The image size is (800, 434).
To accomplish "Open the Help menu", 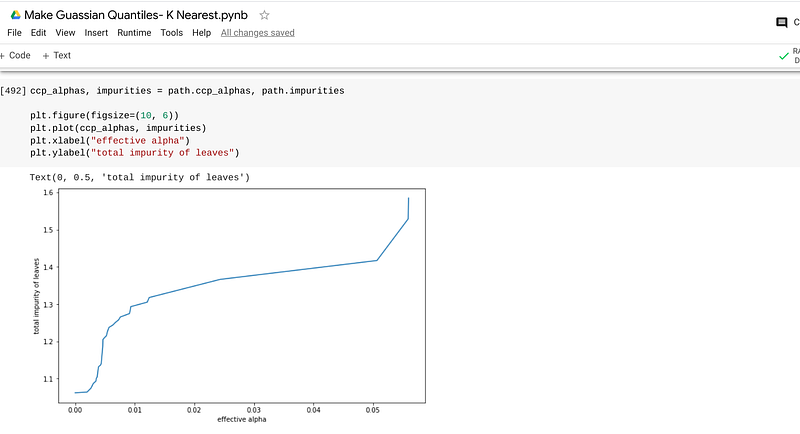I will pos(202,33).
